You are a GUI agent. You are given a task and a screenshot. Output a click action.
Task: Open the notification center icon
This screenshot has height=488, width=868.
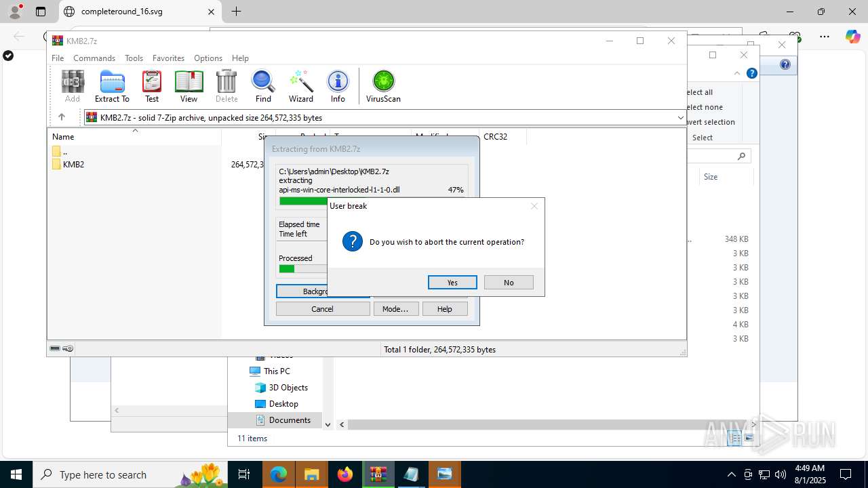(846, 474)
